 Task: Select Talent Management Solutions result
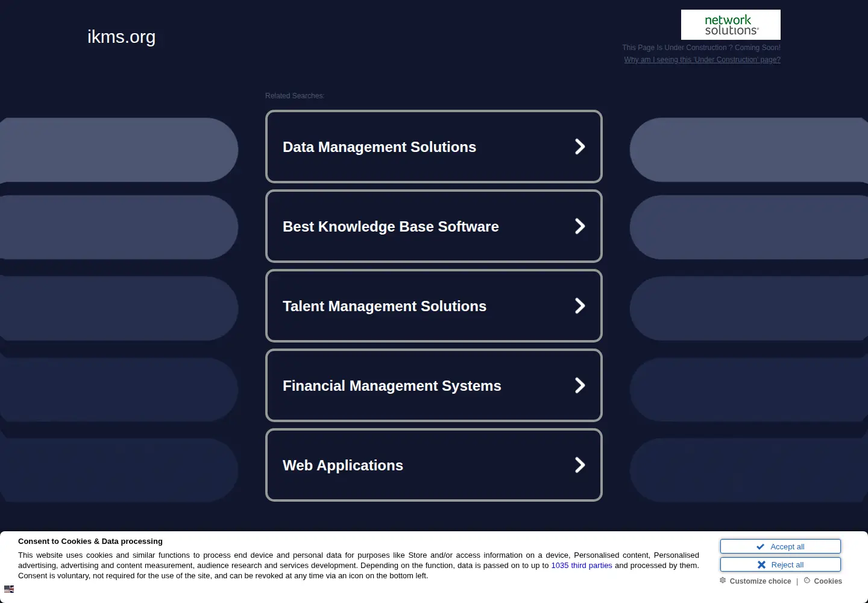pos(434,306)
